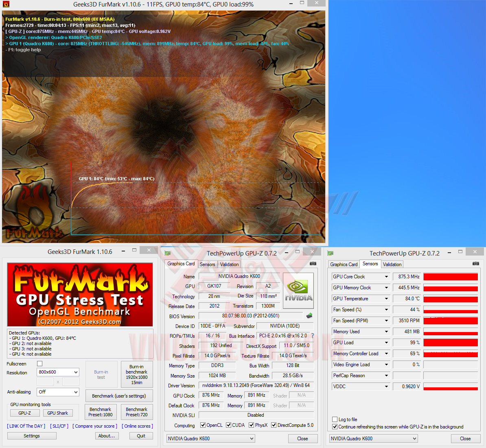The image size is (486, 448).
Task: Launch GPU Shark monitoring tool
Action: tap(58, 413)
